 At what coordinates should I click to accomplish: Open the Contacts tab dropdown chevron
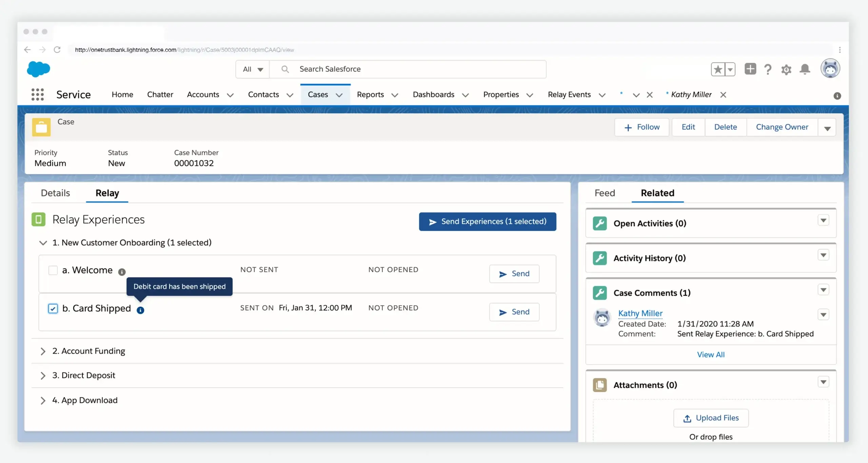coord(290,95)
